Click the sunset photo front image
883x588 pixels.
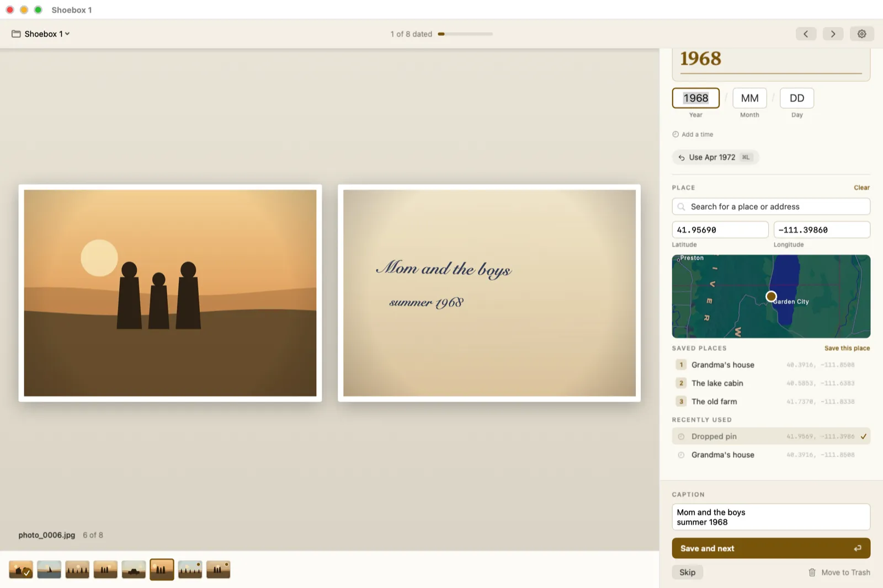click(x=170, y=293)
